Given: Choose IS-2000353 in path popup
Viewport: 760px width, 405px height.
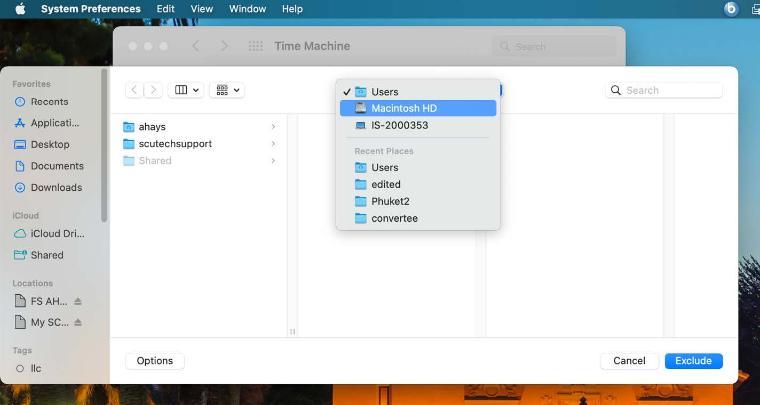Looking at the screenshot, I should click(x=418, y=125).
